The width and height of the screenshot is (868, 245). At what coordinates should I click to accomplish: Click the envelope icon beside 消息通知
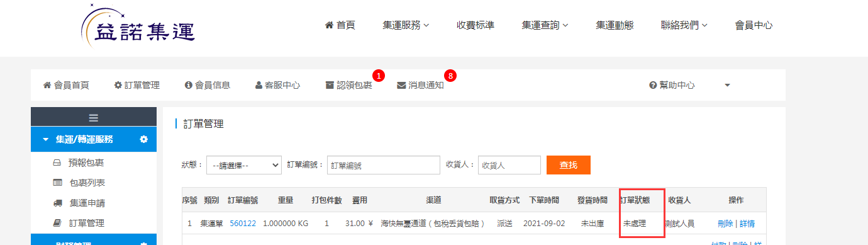coord(401,85)
